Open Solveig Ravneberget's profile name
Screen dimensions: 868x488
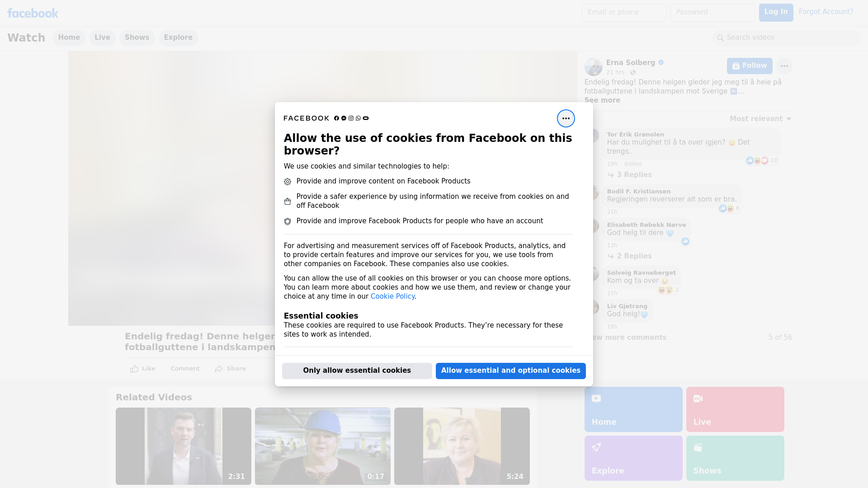coord(641,273)
